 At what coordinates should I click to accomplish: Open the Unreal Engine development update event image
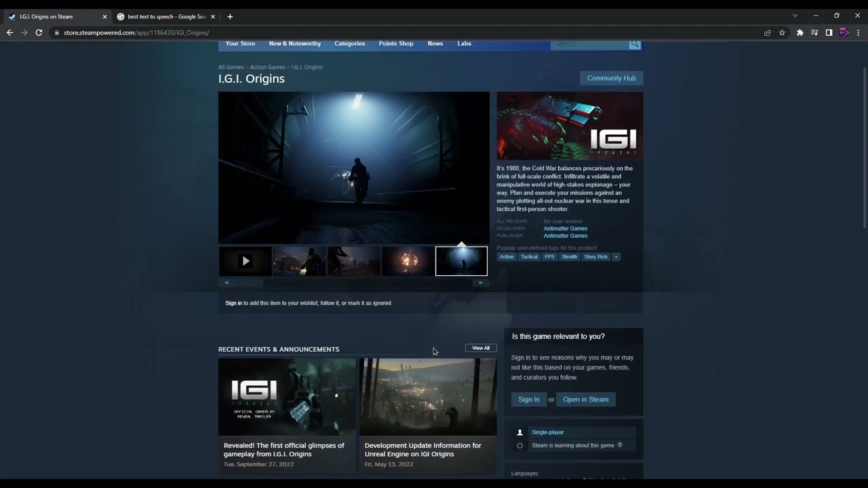pos(428,396)
